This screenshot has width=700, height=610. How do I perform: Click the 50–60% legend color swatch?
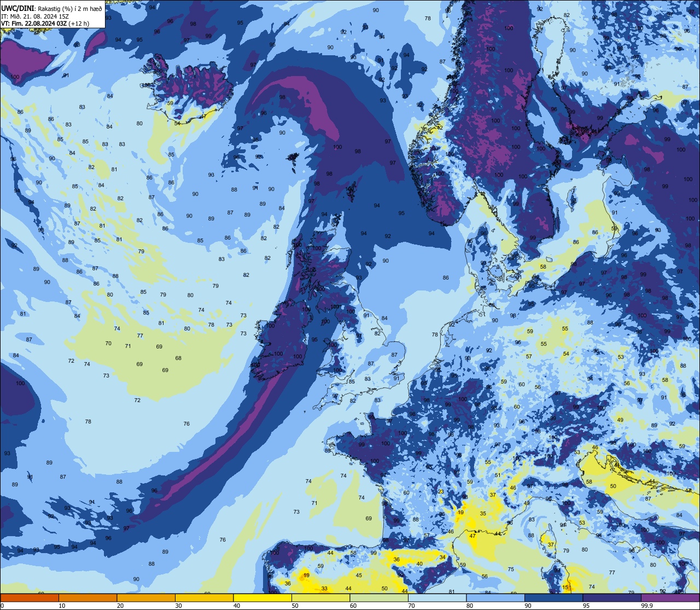click(x=320, y=598)
